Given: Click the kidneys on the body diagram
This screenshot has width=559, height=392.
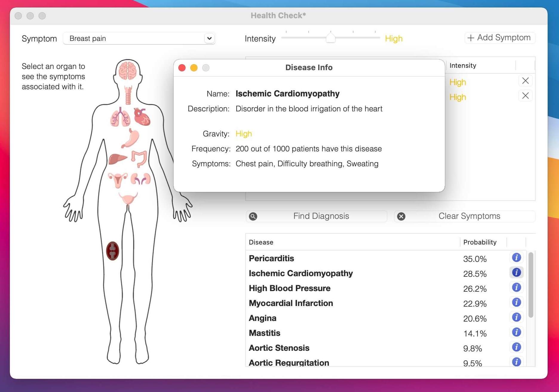Looking at the screenshot, I should click(141, 179).
